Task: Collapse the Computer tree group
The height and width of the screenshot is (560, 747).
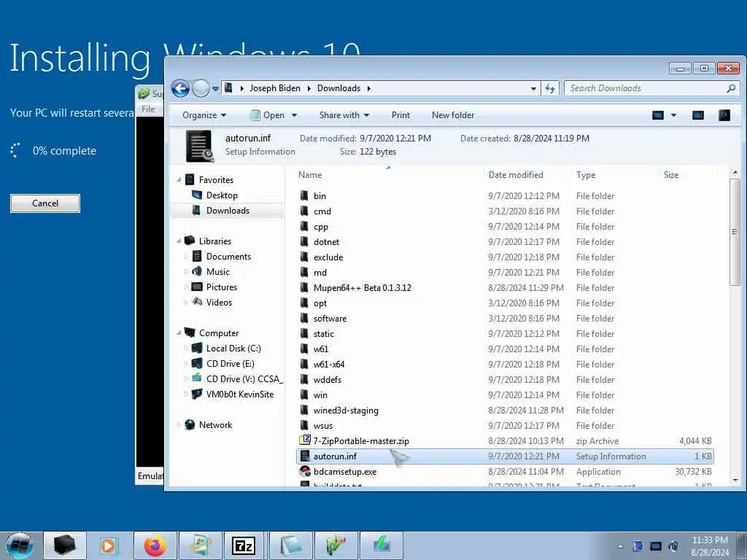Action: (179, 332)
